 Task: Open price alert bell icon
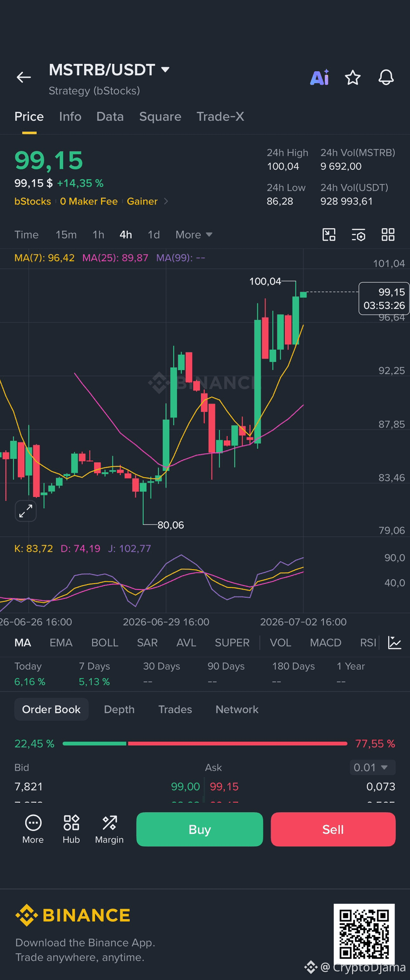(x=386, y=78)
